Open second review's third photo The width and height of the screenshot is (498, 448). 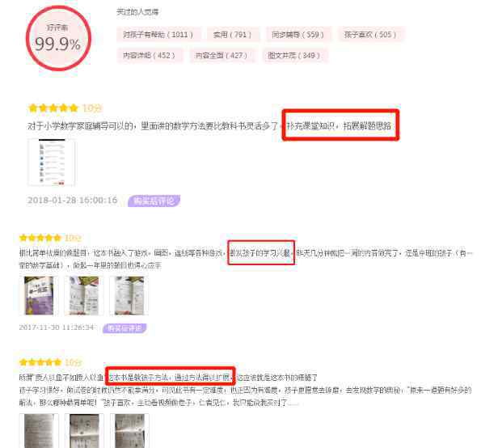(x=129, y=295)
